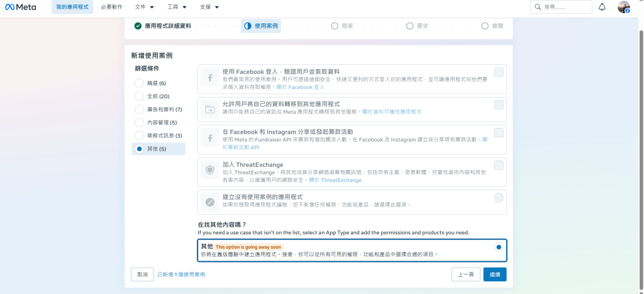This screenshot has height=294, width=644.
Task: Click the slashed circle icon for 建立沒有使用案例的應用程式
Action: (210, 202)
